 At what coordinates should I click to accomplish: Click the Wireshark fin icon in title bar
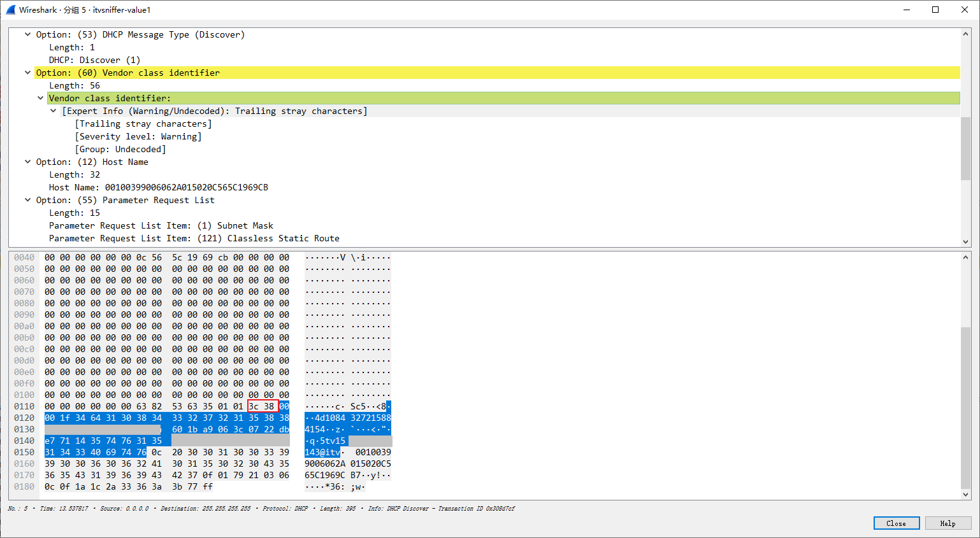pos(10,10)
